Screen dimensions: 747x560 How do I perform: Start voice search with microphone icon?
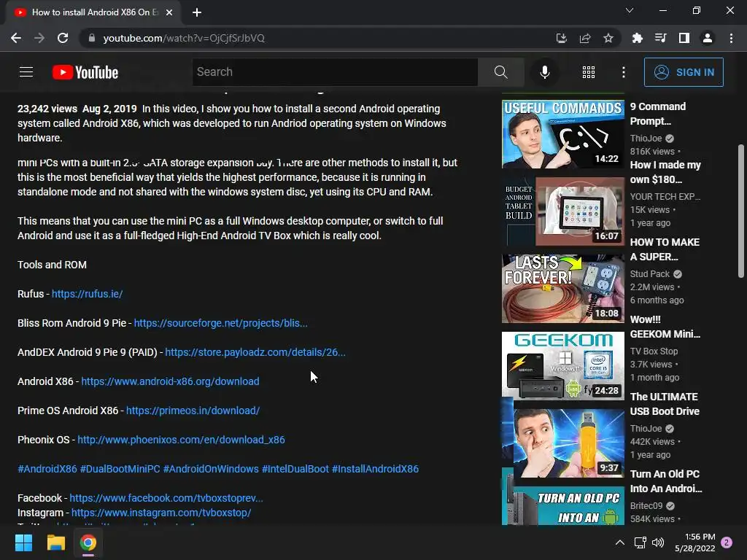[544, 72]
